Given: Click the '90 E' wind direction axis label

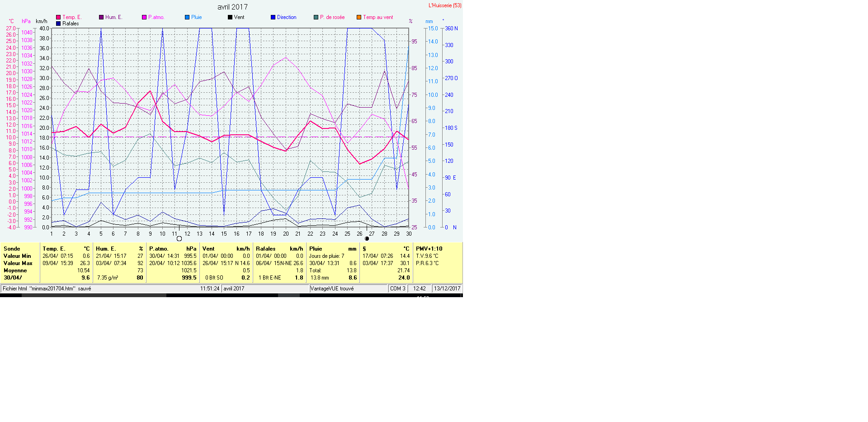Looking at the screenshot, I should coord(451,178).
